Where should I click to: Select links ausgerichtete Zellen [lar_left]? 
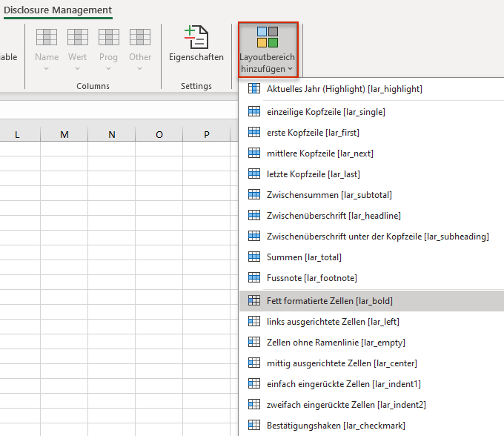[x=371, y=322]
